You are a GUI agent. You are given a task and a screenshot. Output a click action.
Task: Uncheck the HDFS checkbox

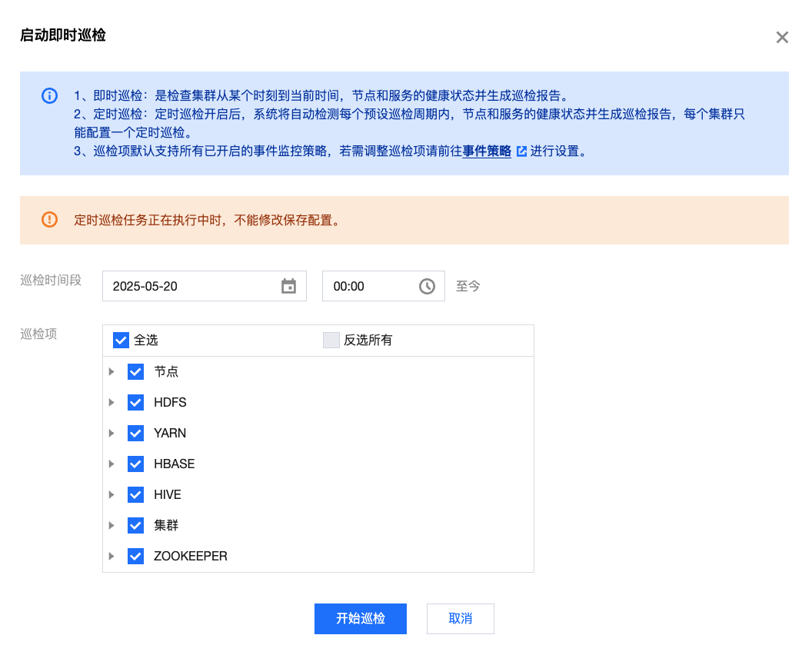(136, 403)
